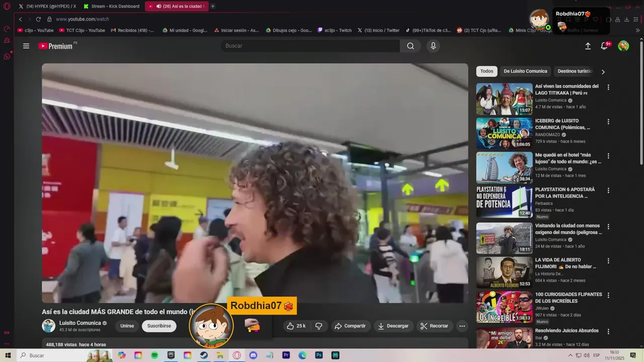Screen dimensions: 644x362
Task: Select the De Luisito Comunica chip
Action: (525, 71)
